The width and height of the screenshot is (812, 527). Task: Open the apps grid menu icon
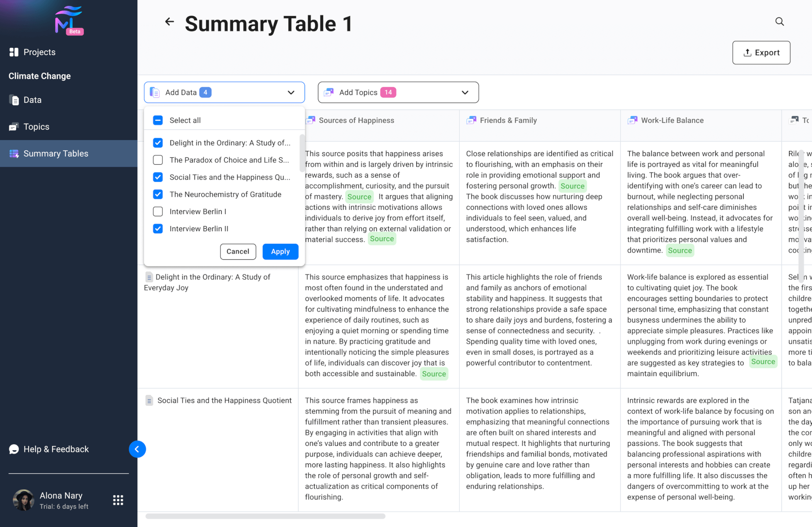tap(118, 500)
